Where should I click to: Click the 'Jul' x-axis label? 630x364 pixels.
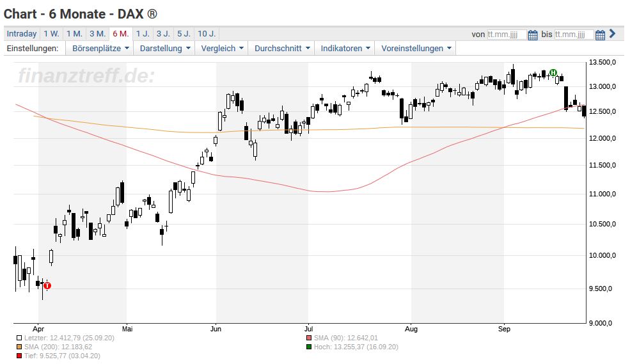click(x=308, y=329)
